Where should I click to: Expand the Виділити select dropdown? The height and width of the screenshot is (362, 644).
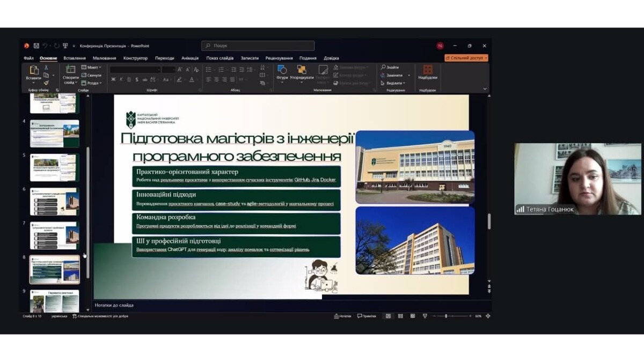(393, 83)
